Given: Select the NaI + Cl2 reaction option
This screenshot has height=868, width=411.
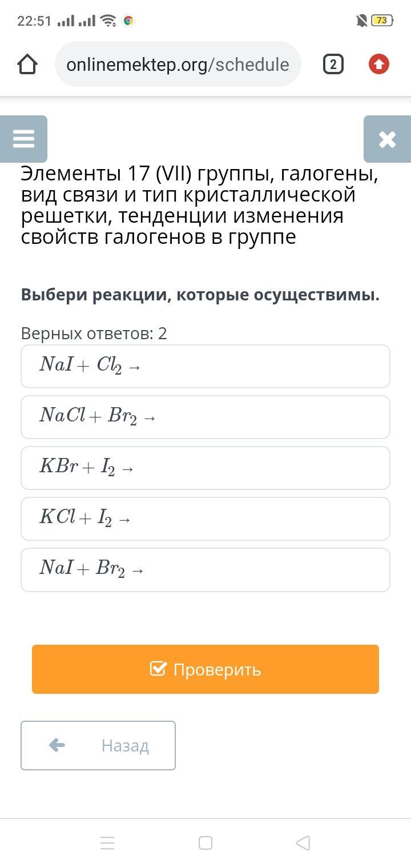Looking at the screenshot, I should pos(205,366).
